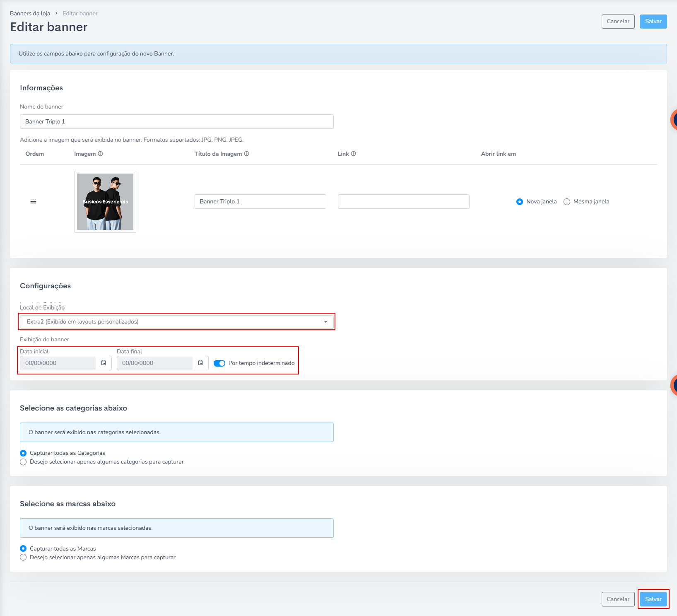The width and height of the screenshot is (677, 616).
Task: Click the Nome do banner text field
Action: tap(176, 122)
